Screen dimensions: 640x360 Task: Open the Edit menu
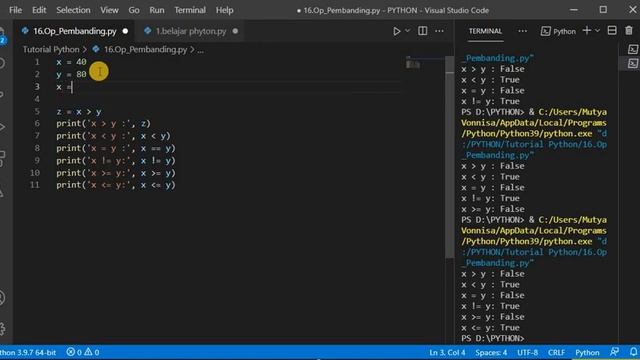coord(39,10)
